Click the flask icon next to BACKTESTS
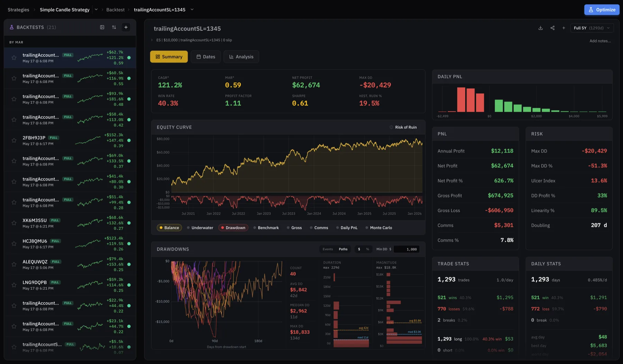Image resolution: width=623 pixels, height=364 pixels. (x=11, y=27)
